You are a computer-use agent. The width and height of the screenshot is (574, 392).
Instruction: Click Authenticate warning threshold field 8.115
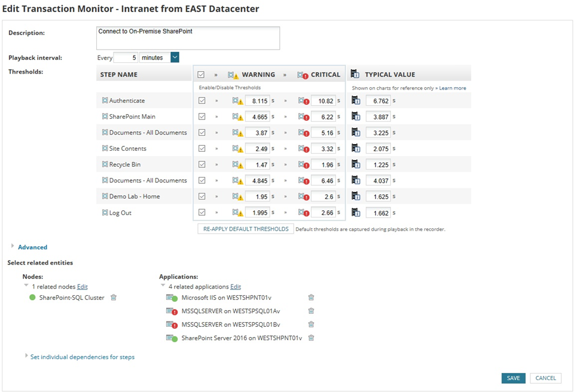tap(257, 100)
